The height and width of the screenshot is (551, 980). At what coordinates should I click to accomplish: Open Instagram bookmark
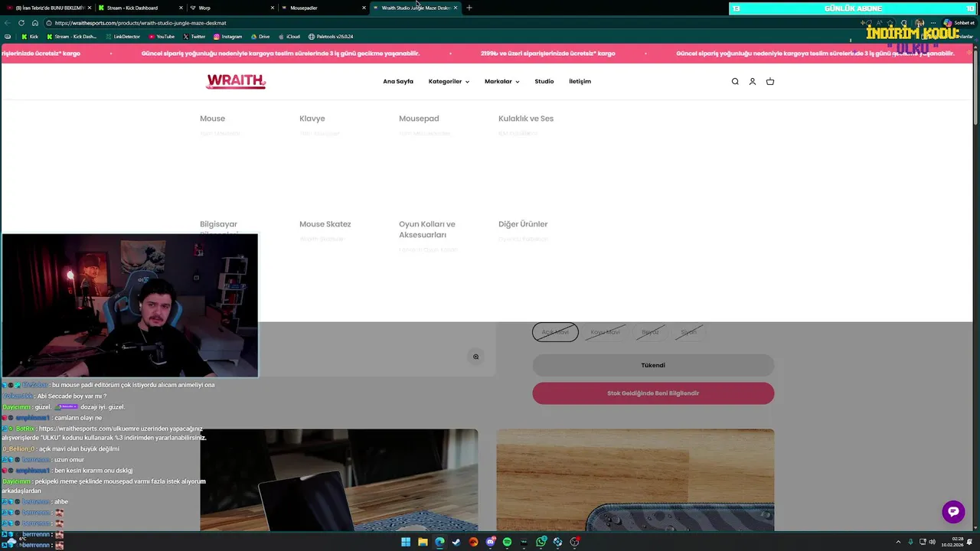click(228, 37)
